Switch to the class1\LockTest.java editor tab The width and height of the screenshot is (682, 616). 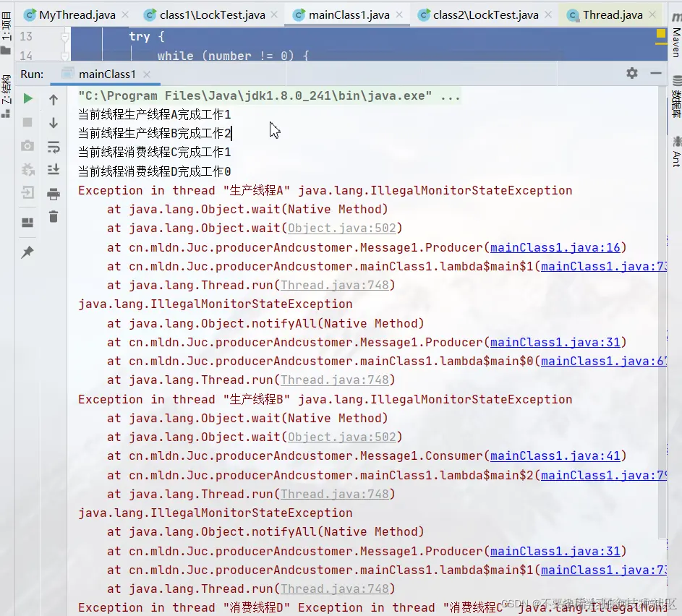pyautogui.click(x=212, y=15)
